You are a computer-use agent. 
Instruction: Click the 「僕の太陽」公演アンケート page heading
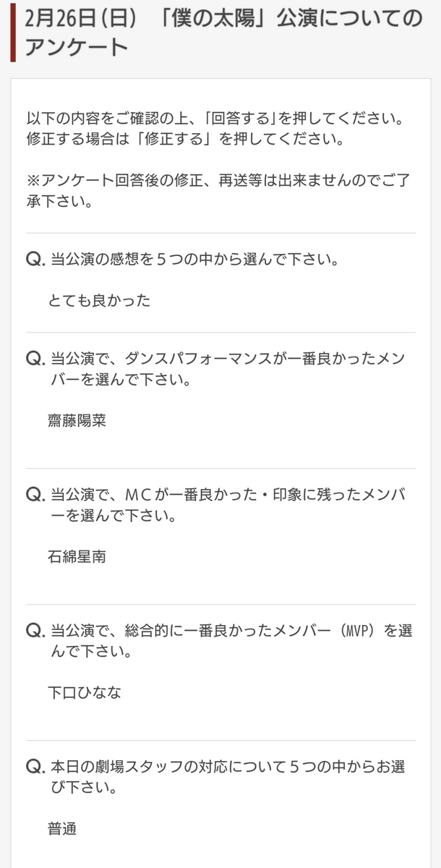(223, 32)
